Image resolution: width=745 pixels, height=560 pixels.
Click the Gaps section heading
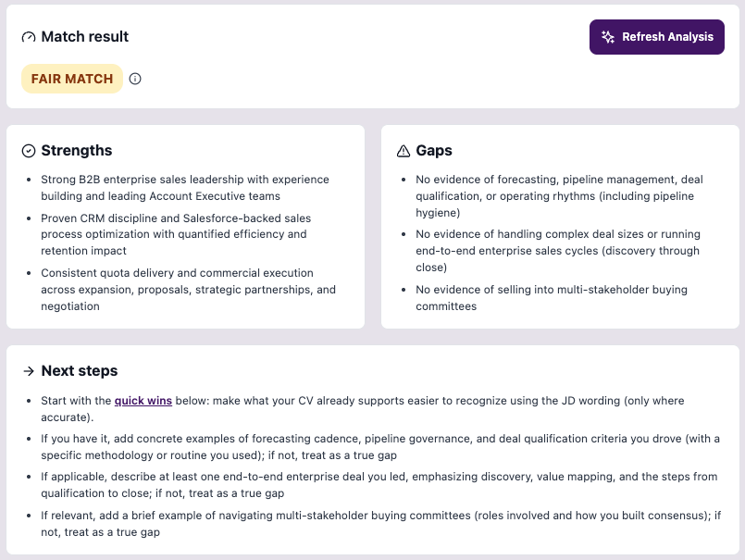pyautogui.click(x=432, y=150)
